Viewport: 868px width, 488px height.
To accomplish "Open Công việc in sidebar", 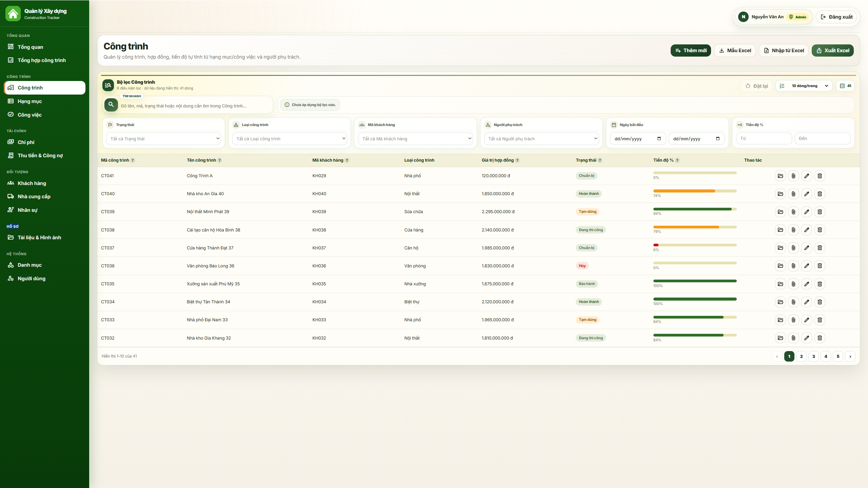I will pyautogui.click(x=44, y=115).
